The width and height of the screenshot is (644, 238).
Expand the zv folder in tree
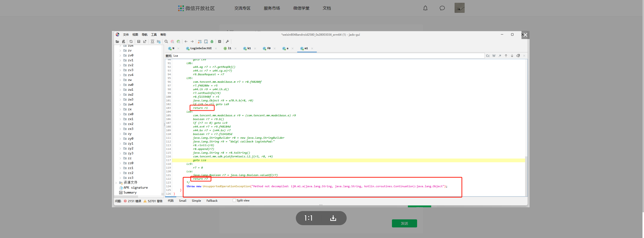click(120, 51)
